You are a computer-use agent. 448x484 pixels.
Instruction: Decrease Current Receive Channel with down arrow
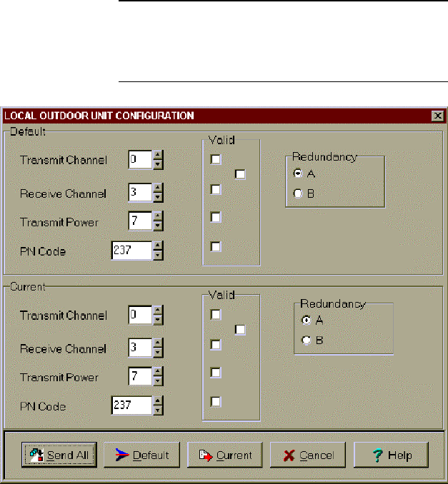158,352
